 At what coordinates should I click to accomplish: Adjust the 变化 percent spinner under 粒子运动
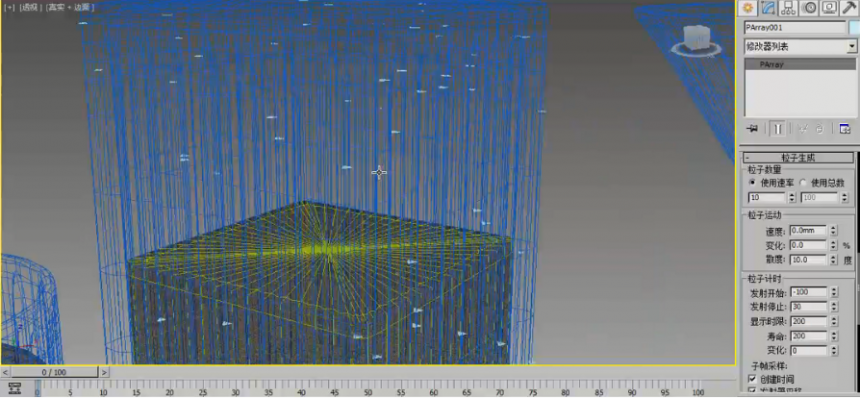(834, 245)
